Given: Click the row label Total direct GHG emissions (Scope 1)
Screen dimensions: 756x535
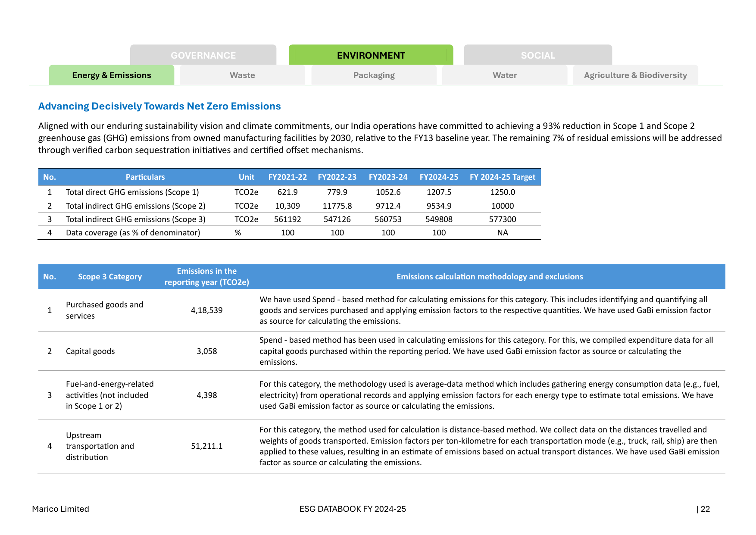Looking at the screenshot, I should (x=132, y=192).
